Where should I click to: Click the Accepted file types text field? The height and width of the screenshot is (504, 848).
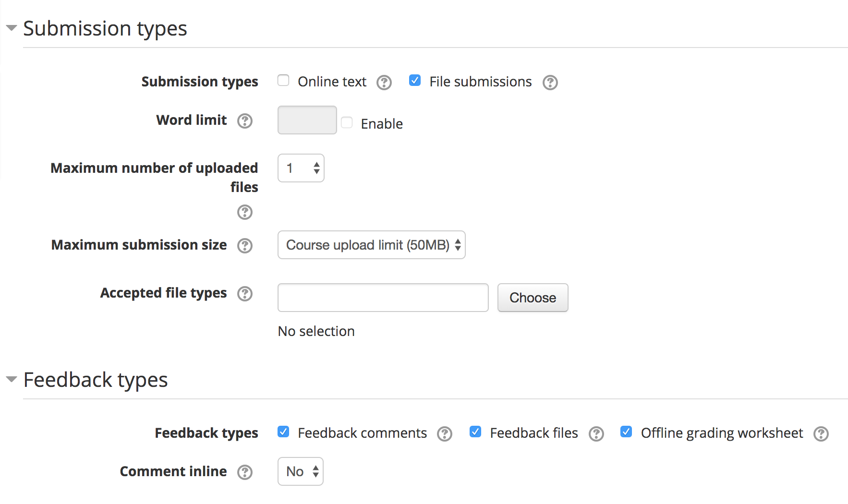[x=383, y=298]
